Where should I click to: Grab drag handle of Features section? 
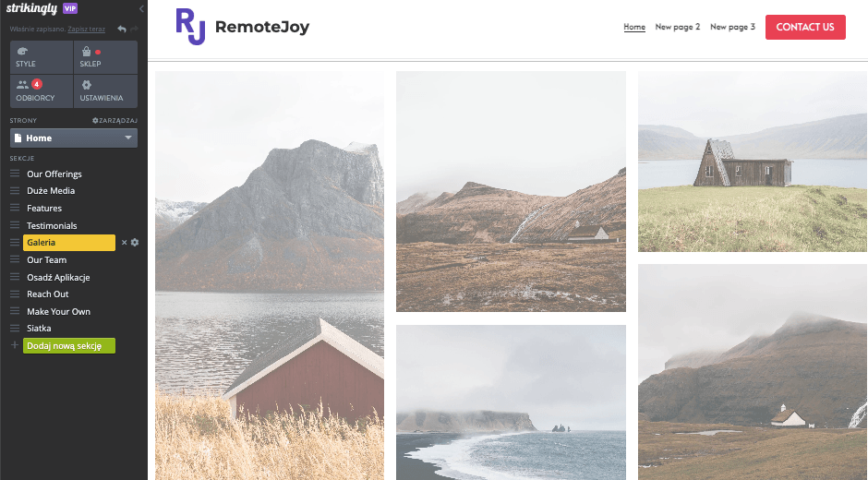point(15,208)
